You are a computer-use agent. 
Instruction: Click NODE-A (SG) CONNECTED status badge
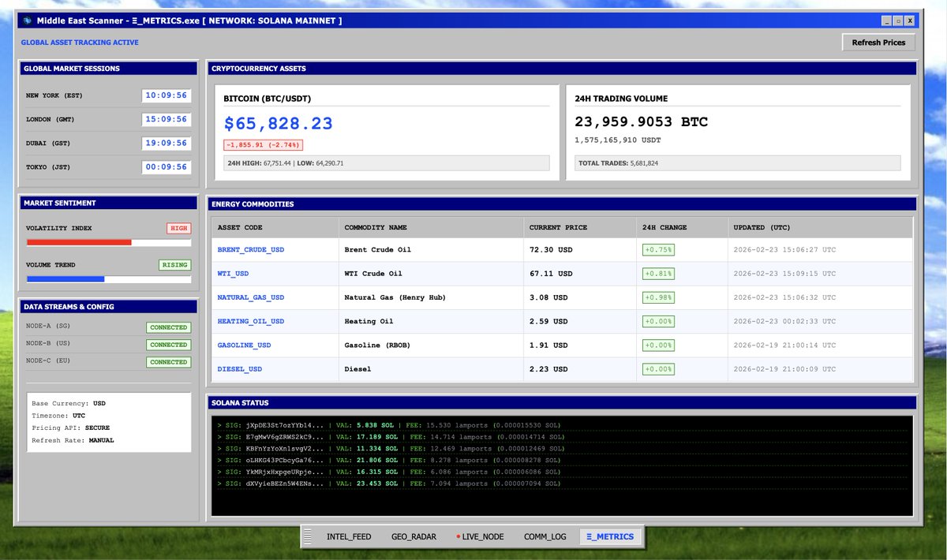pyautogui.click(x=169, y=327)
